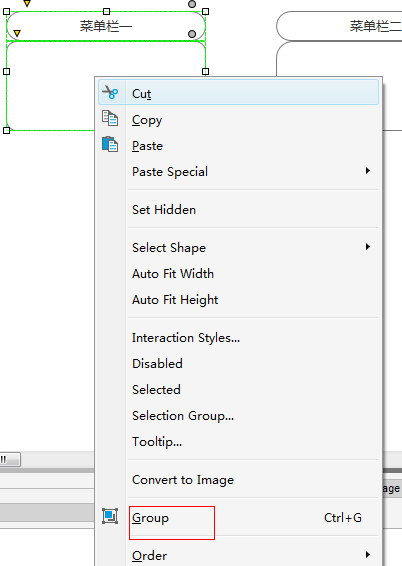Screen dimensions: 402x566
Task: Choose Copy from the context menu
Action: 239,119
